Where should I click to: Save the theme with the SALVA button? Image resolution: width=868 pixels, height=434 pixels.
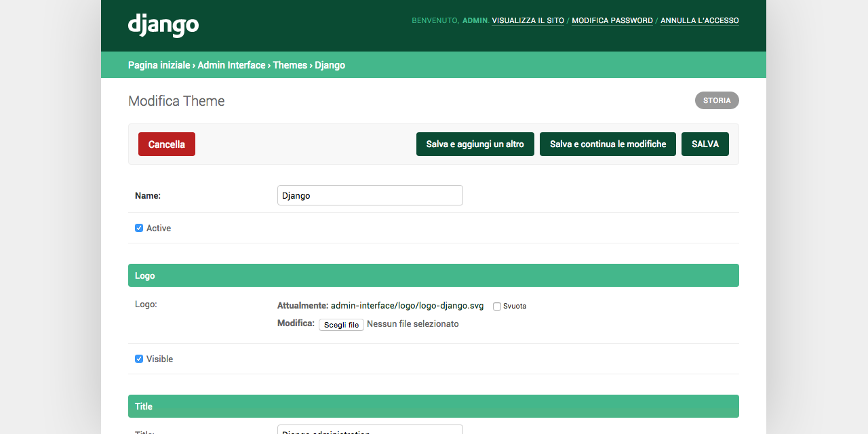tap(705, 144)
